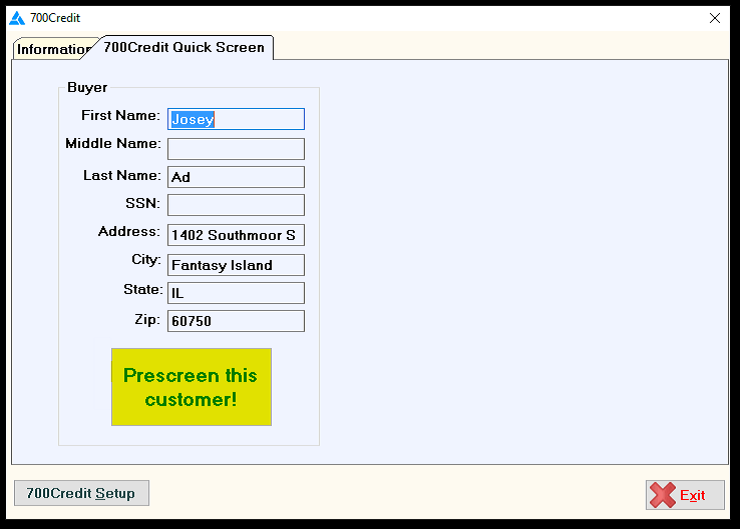Select the 700Credit Quick Screen tab

point(184,47)
